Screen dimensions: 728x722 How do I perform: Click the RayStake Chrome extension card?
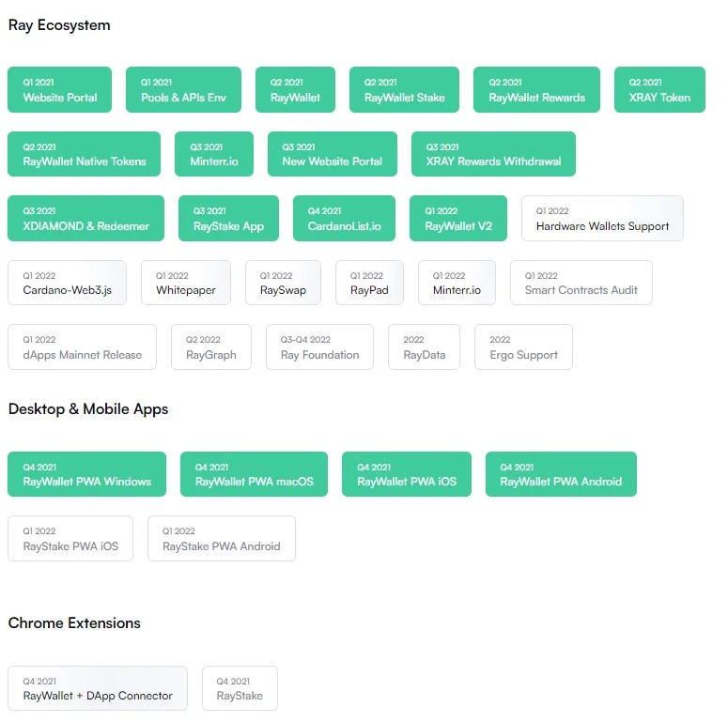(x=240, y=688)
